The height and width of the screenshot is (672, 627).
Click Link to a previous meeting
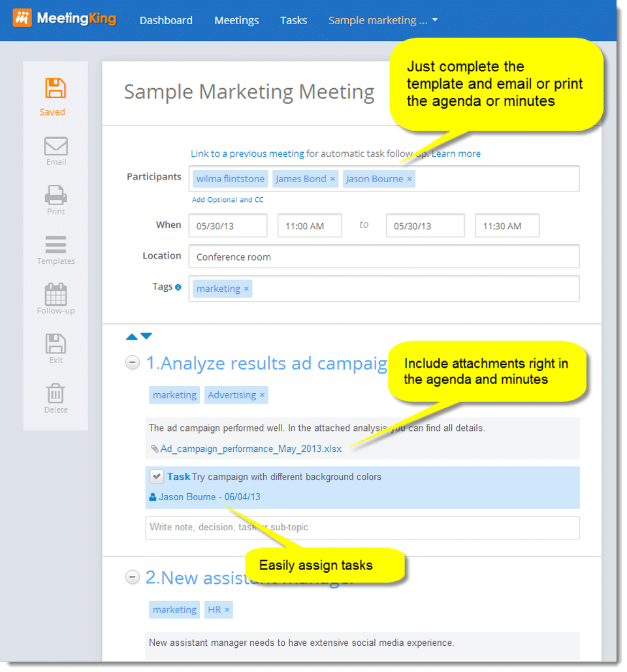[248, 153]
